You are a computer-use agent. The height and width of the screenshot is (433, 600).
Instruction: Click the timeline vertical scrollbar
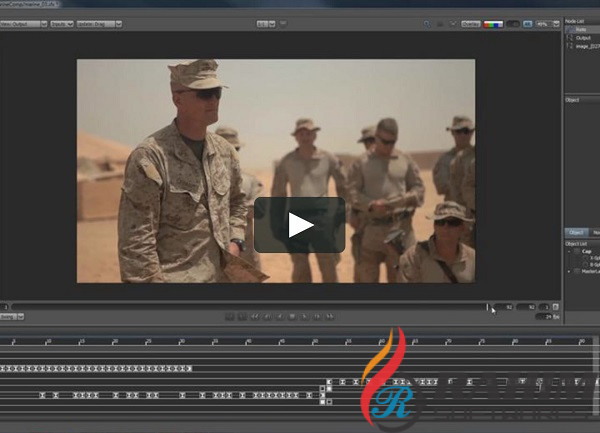(596, 377)
